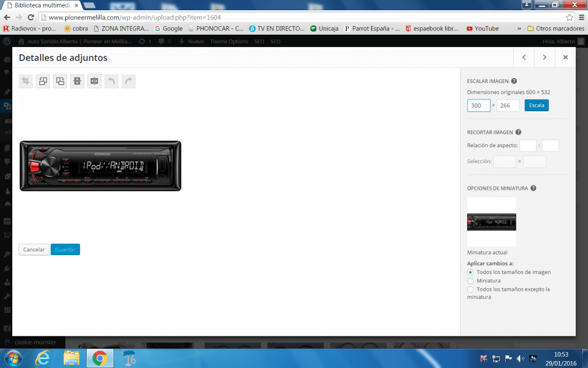Open Nuevo in admin bar
588x368 pixels.
[x=191, y=41]
